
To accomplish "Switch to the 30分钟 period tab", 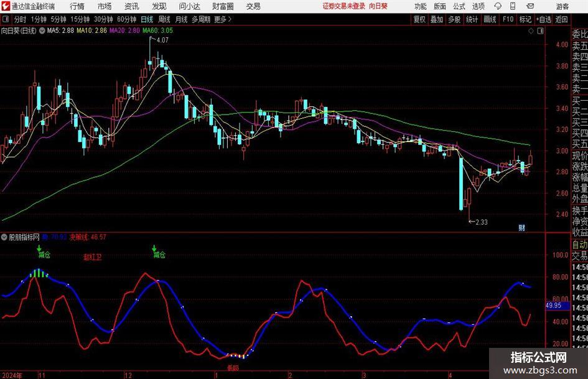I will click(103, 19).
